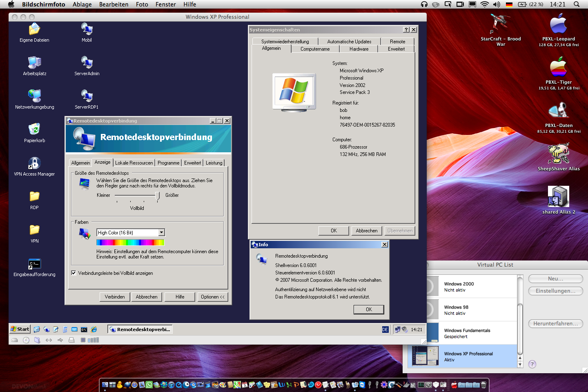Select the Eingabeaufforderung shortcut icon
This screenshot has height=392, width=588.
point(34,267)
